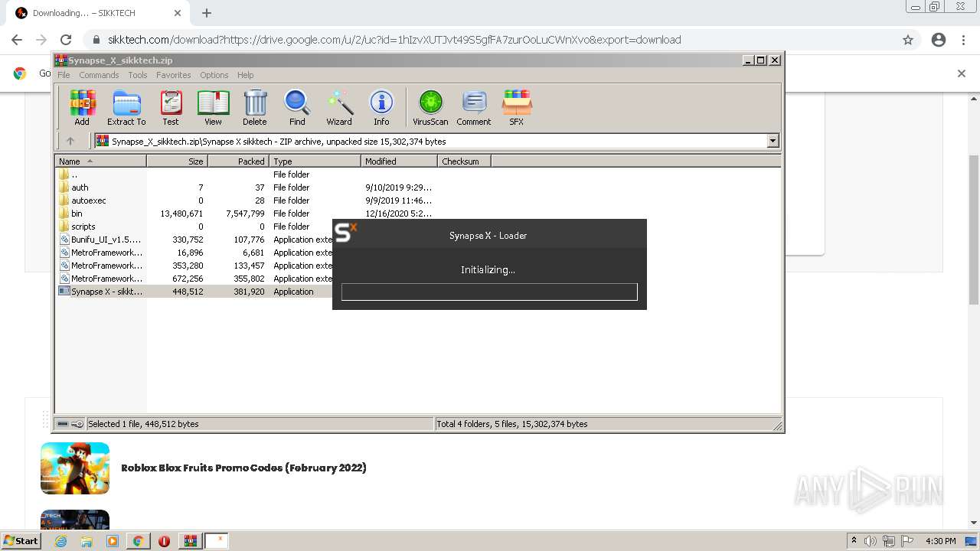
Task: Open Windows Start menu
Action: [21, 540]
